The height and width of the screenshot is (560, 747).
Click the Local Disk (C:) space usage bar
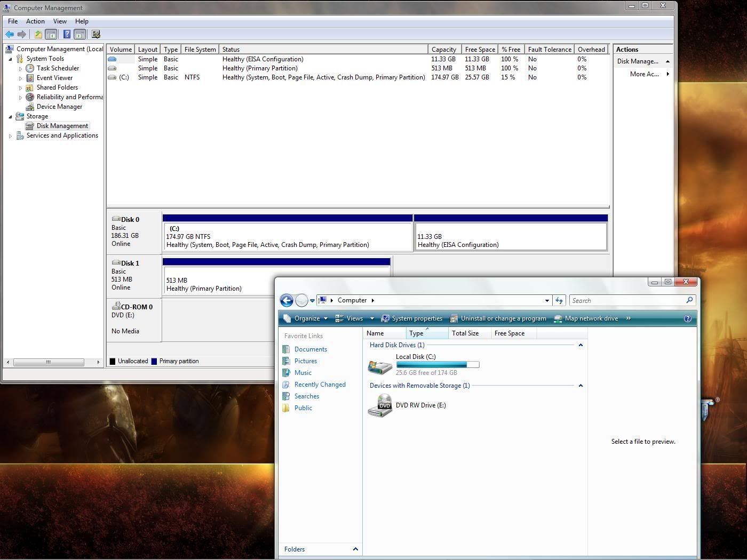tap(438, 365)
